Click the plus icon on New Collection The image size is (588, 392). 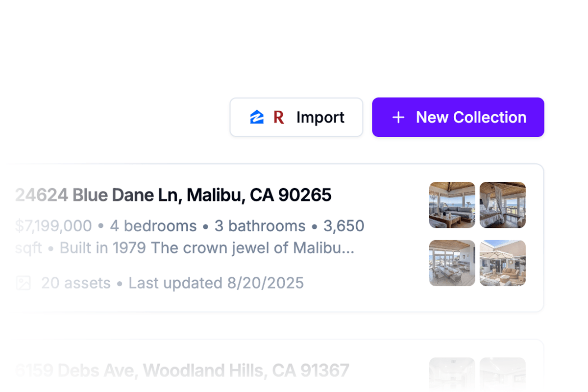pos(398,118)
